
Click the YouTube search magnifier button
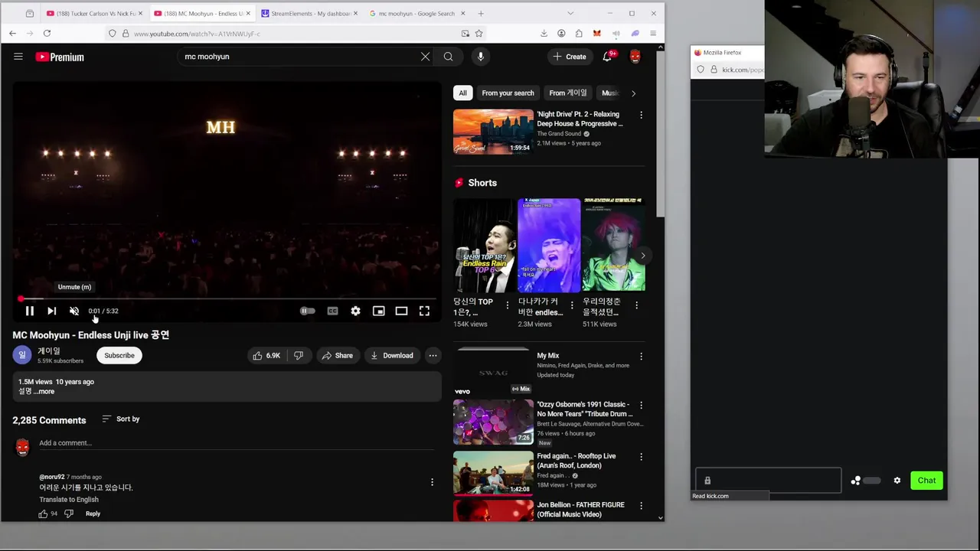coord(448,57)
